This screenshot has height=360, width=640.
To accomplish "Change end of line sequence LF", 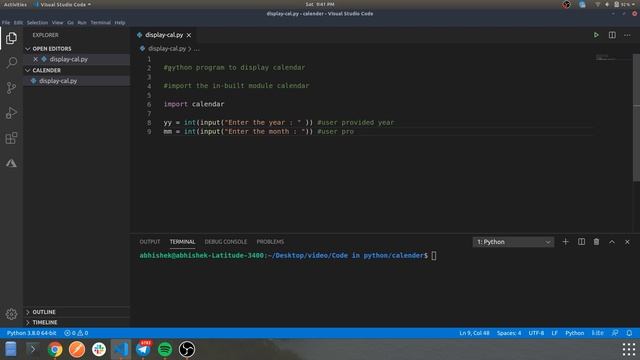I will 555,333.
